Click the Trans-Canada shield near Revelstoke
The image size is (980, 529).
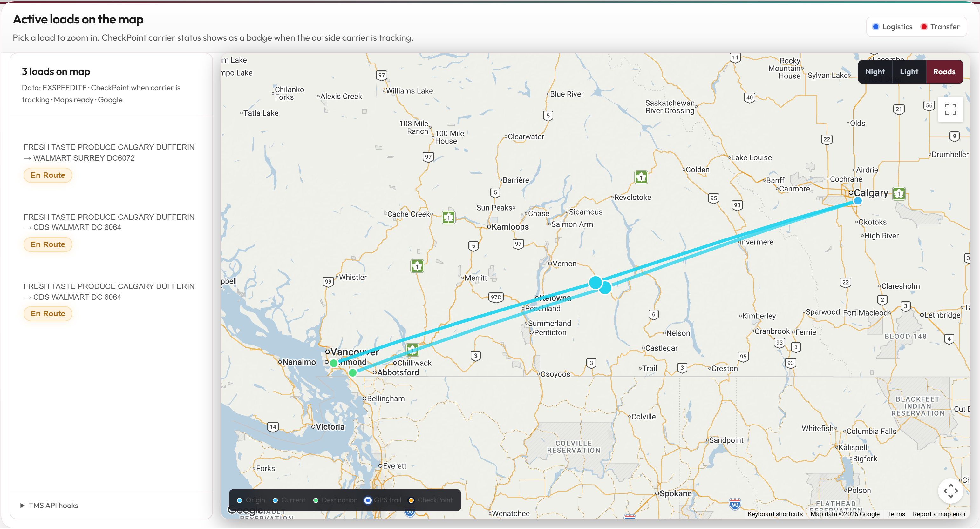click(x=641, y=177)
